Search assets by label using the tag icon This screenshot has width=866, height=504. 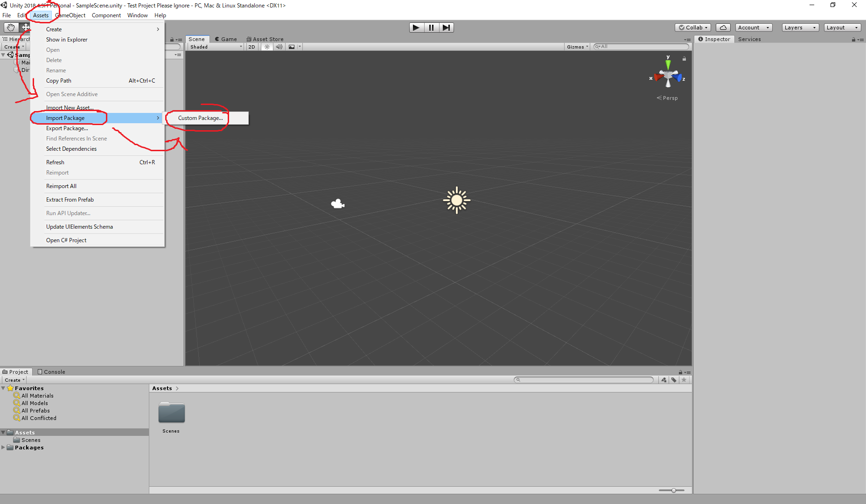coord(674,379)
